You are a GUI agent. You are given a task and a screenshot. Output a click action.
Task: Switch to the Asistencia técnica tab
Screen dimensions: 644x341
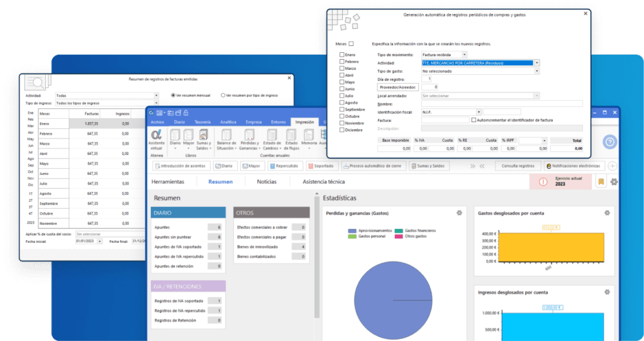click(324, 182)
